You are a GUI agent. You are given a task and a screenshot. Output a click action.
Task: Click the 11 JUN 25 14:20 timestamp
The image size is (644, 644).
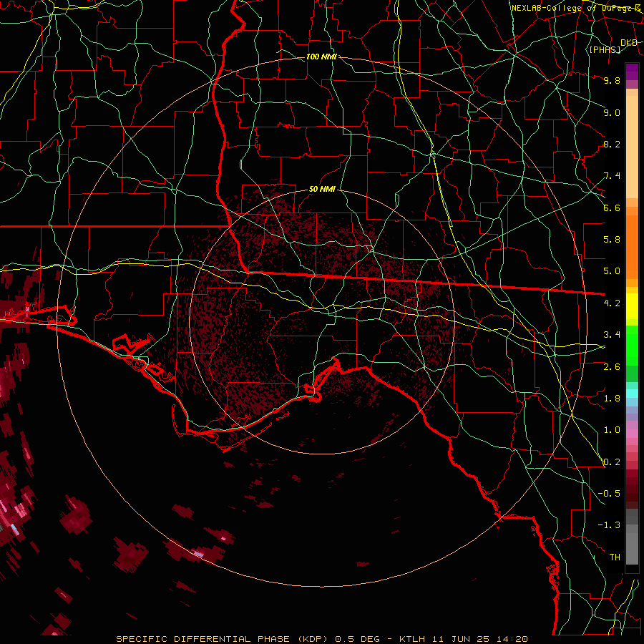click(479, 639)
